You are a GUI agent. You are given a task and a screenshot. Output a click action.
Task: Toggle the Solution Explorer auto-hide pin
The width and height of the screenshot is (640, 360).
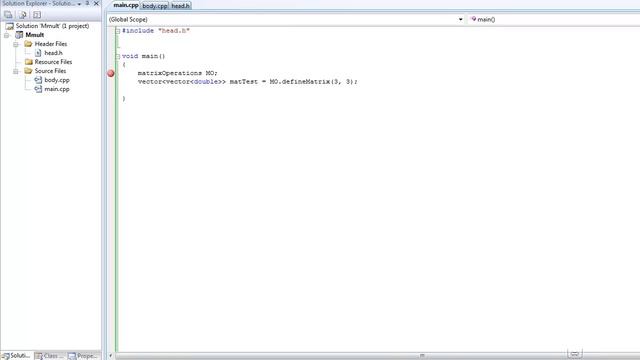[x=87, y=3]
